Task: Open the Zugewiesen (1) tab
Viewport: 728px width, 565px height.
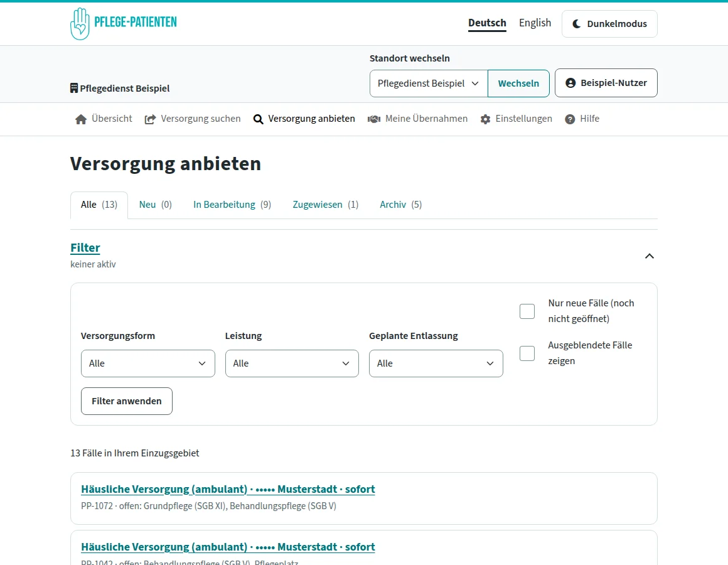Action: click(326, 205)
